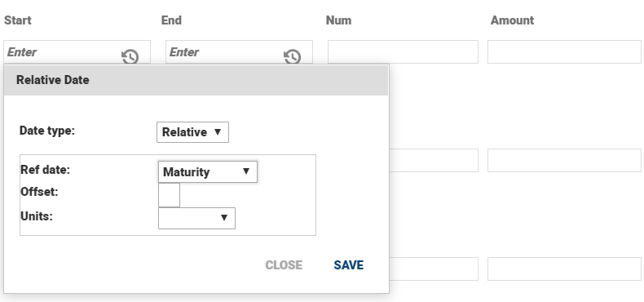Select the first row Num input field
Image resolution: width=644 pixels, height=302 pixels.
click(x=403, y=52)
